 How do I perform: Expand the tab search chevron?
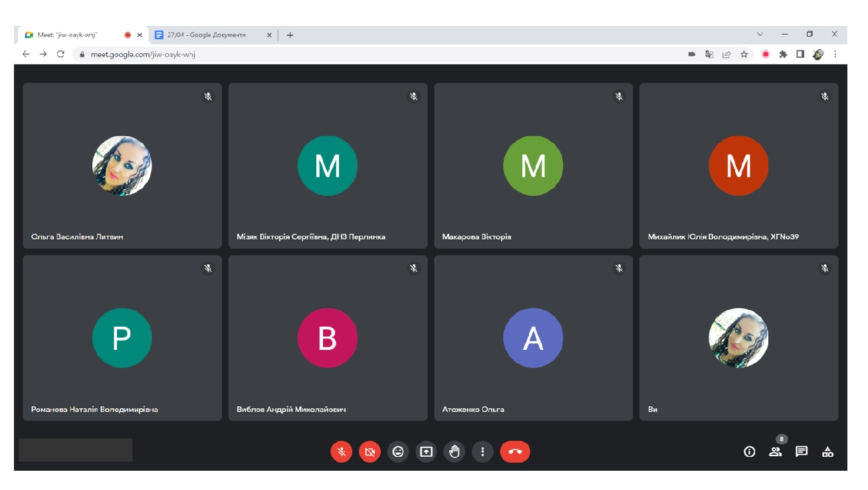[x=760, y=35]
